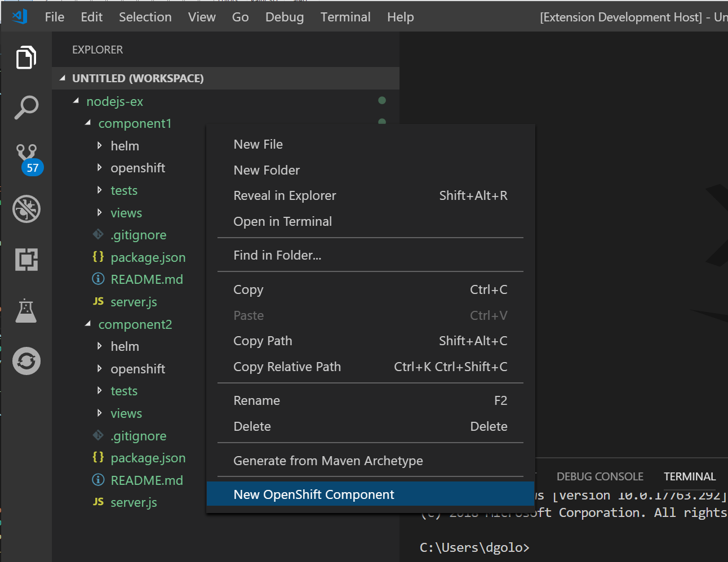This screenshot has width=728, height=562.
Task: Open the Search view
Action: pyautogui.click(x=26, y=107)
